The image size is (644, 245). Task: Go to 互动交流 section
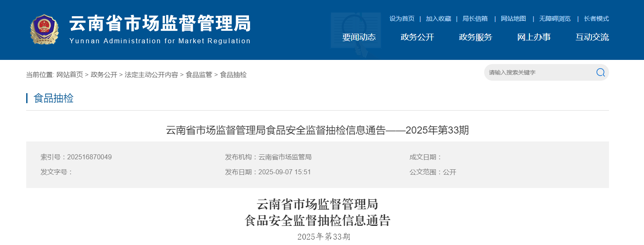[592, 37]
